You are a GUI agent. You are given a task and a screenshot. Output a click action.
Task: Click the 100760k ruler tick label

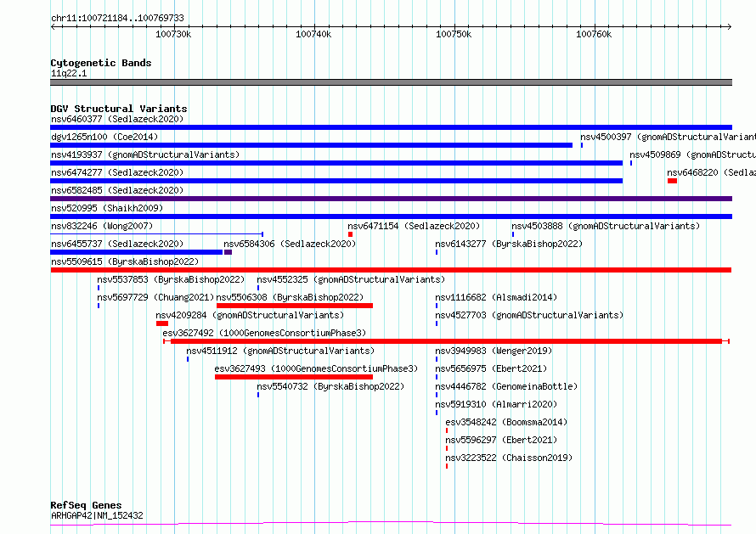(594, 34)
